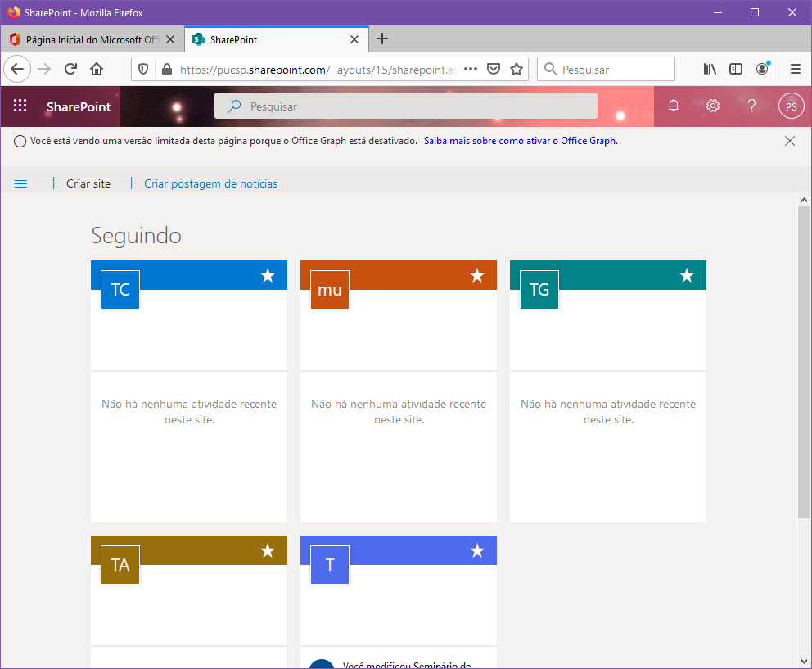Click Criar site button
812x669 pixels.
pos(79,184)
